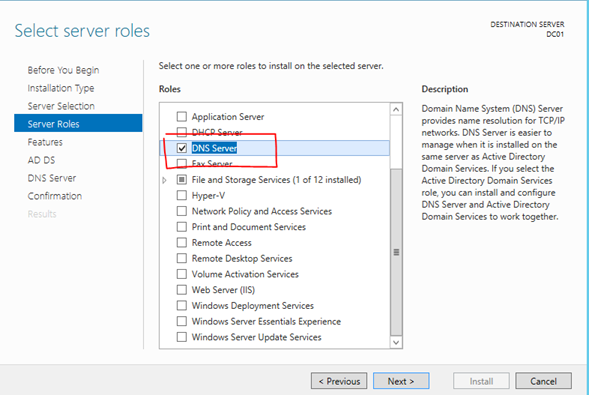This screenshot has width=589, height=395.
Task: Check Volume Activation Services checkbox
Action: pyautogui.click(x=182, y=274)
